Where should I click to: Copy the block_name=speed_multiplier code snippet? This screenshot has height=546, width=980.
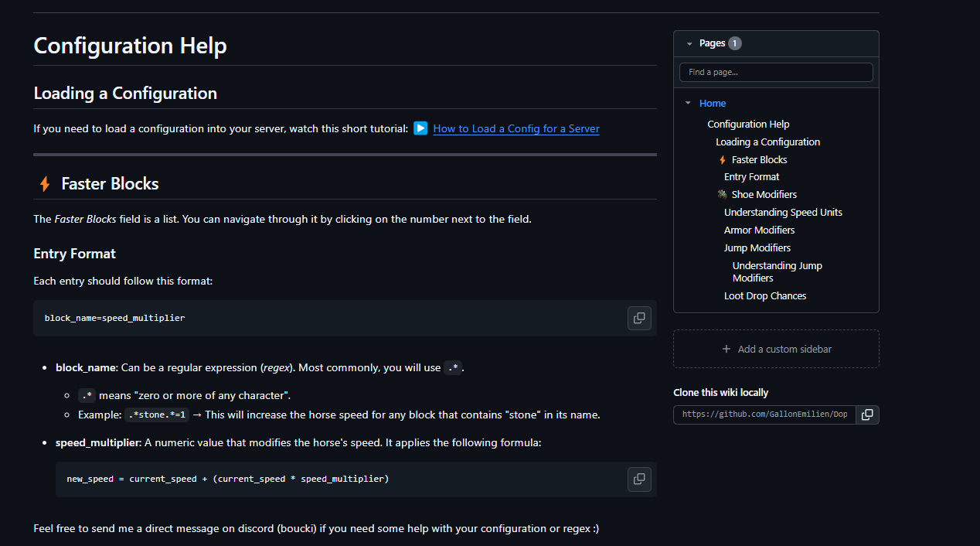click(639, 318)
